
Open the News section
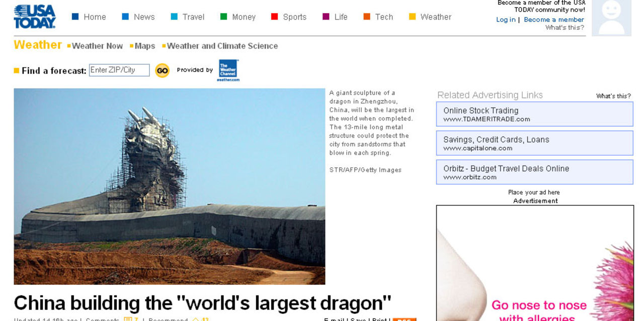(x=144, y=17)
